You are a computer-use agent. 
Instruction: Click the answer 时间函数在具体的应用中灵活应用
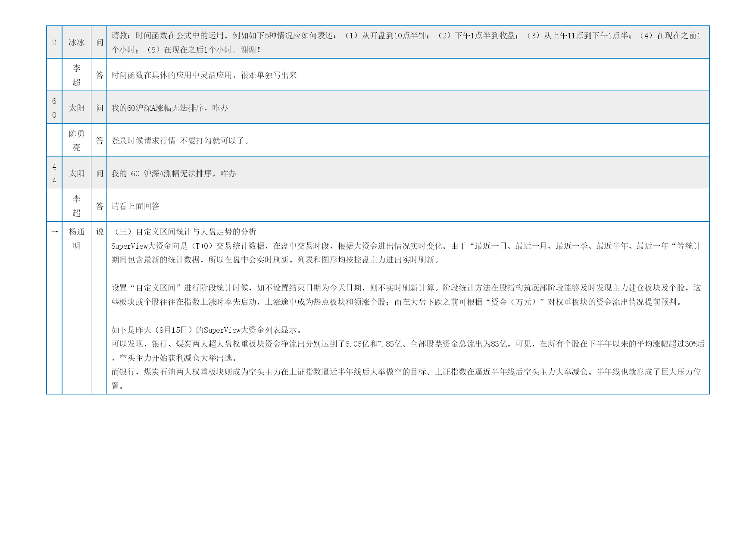click(204, 75)
